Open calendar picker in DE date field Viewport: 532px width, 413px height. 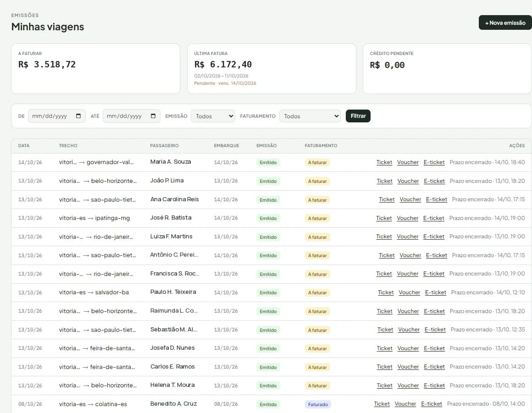[x=78, y=116]
